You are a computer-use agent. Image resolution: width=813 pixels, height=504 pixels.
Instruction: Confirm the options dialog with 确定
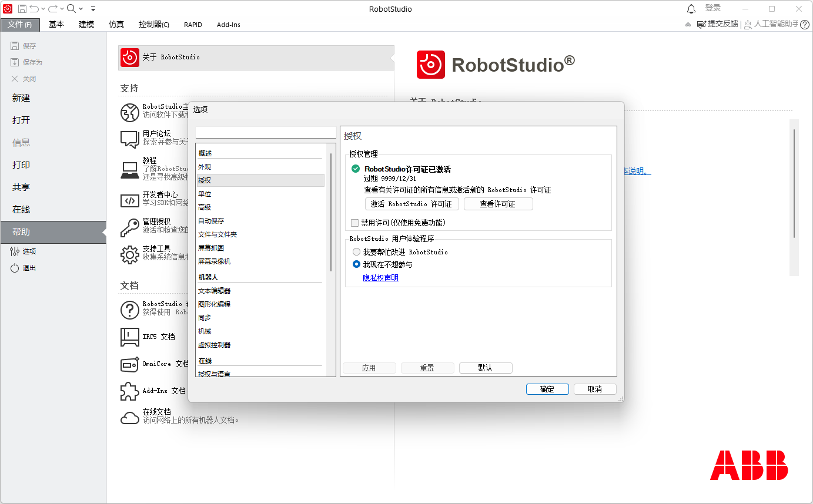click(x=547, y=389)
